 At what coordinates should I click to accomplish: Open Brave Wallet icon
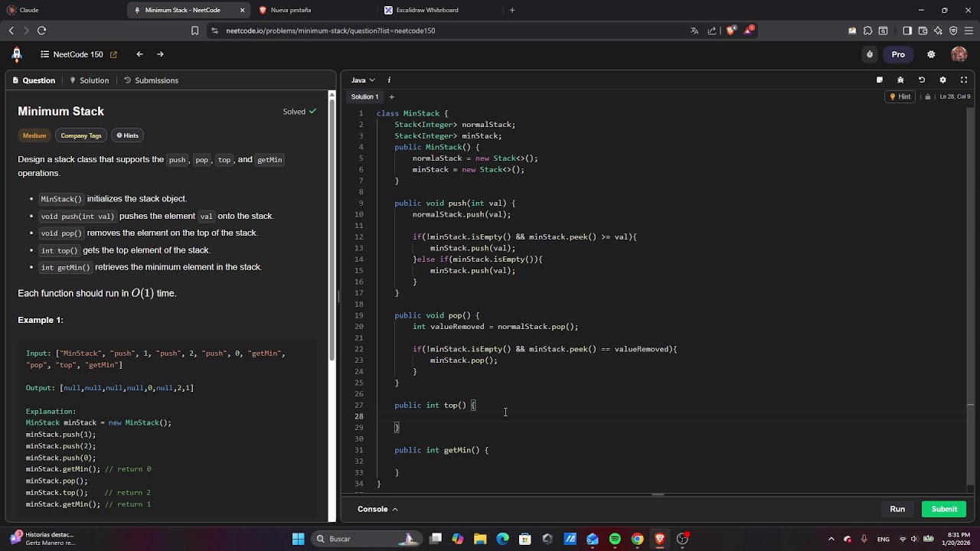923,31
